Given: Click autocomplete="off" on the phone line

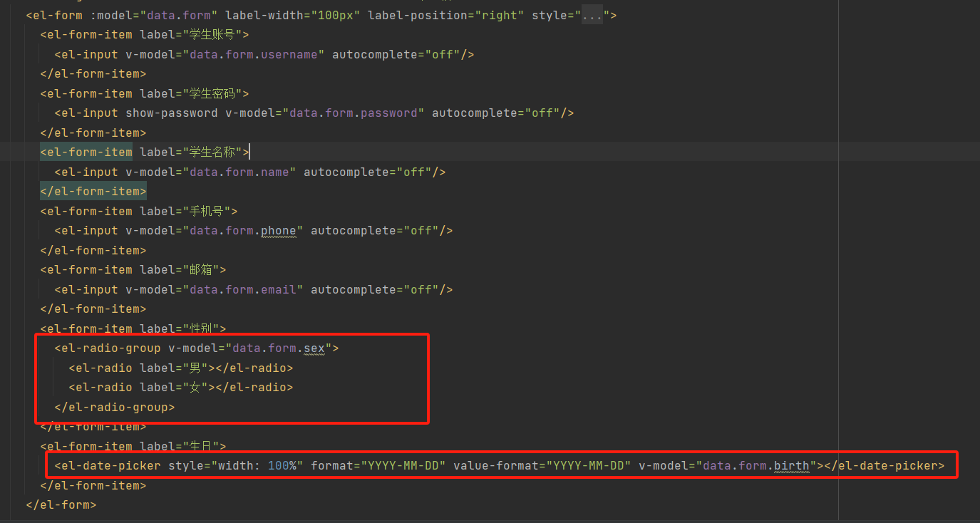Looking at the screenshot, I should click(x=375, y=230).
